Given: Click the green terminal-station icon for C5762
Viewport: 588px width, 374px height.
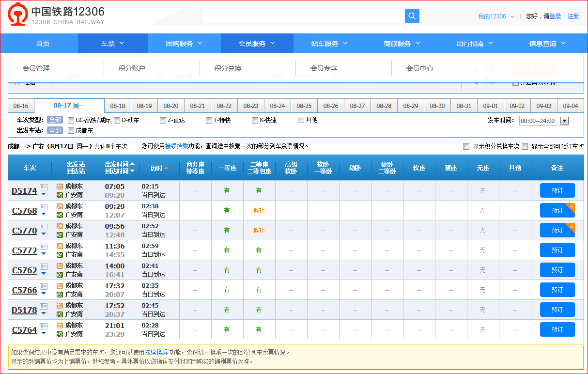Looking at the screenshot, I should pos(60,275).
